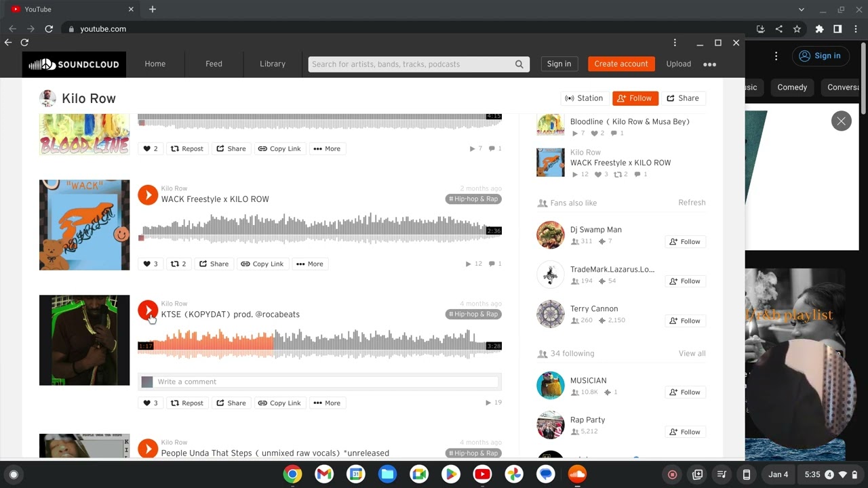Open the Files app from shelf

[387, 474]
